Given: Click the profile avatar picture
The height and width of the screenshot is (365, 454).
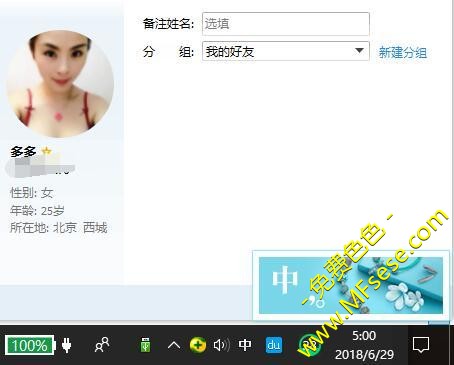Looking at the screenshot, I should 60,84.
